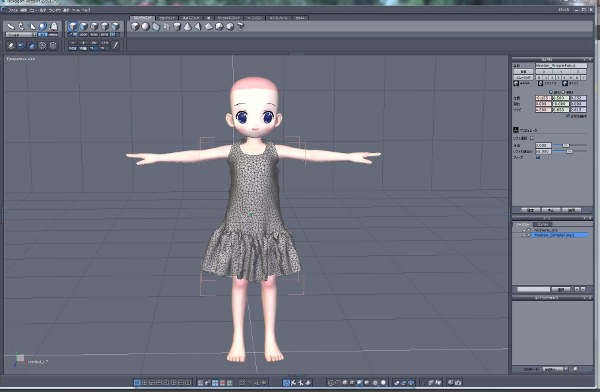Open the last visible tab of the shape toolbar
This screenshot has height=392, width=600.
[x=301, y=18]
